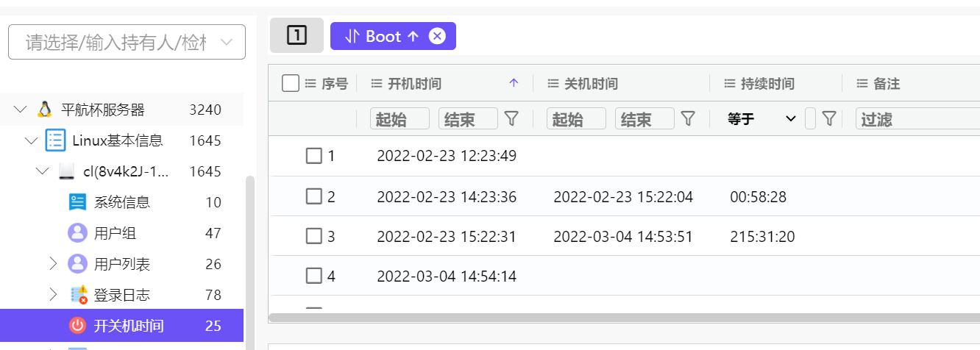This screenshot has height=350, width=980.
Task: Tick the checkbox for row 4
Action: [x=314, y=276]
